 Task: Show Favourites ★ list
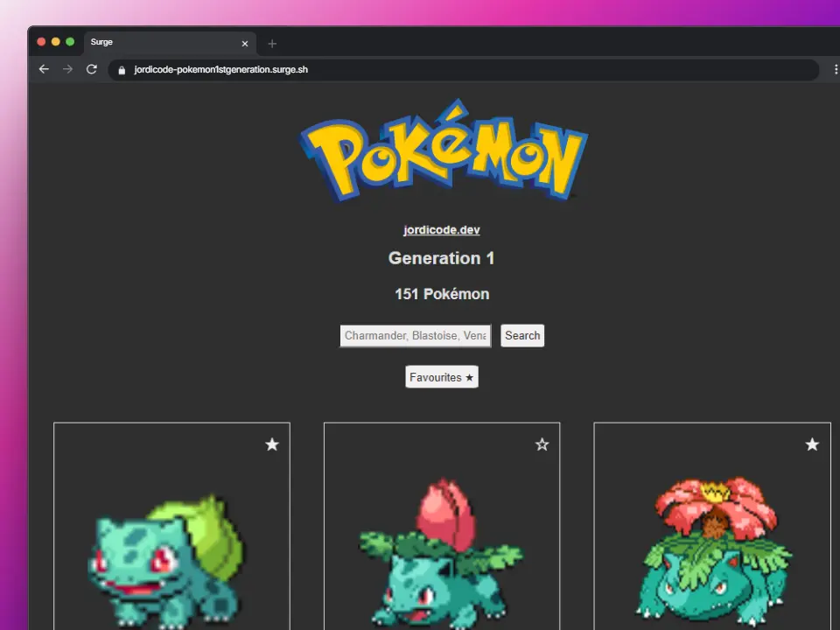pos(442,377)
